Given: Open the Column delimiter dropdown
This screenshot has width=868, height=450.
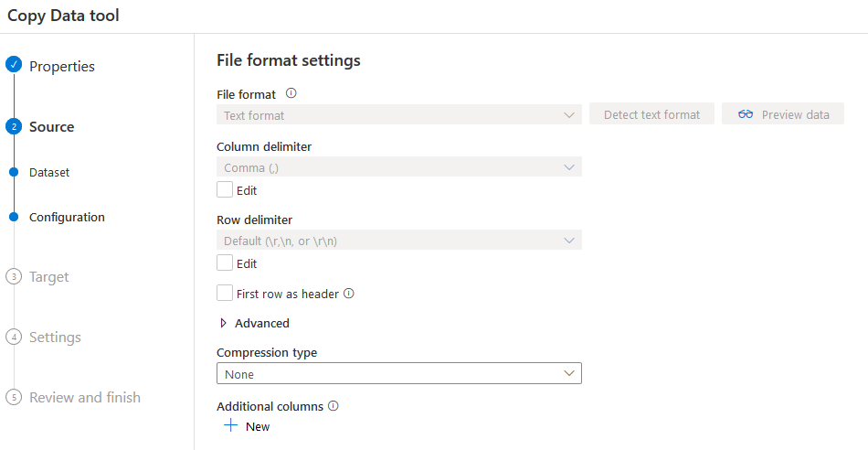Looking at the screenshot, I should point(398,167).
